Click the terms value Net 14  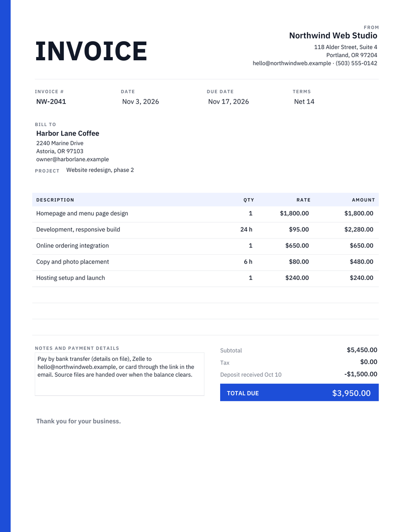[304, 101]
